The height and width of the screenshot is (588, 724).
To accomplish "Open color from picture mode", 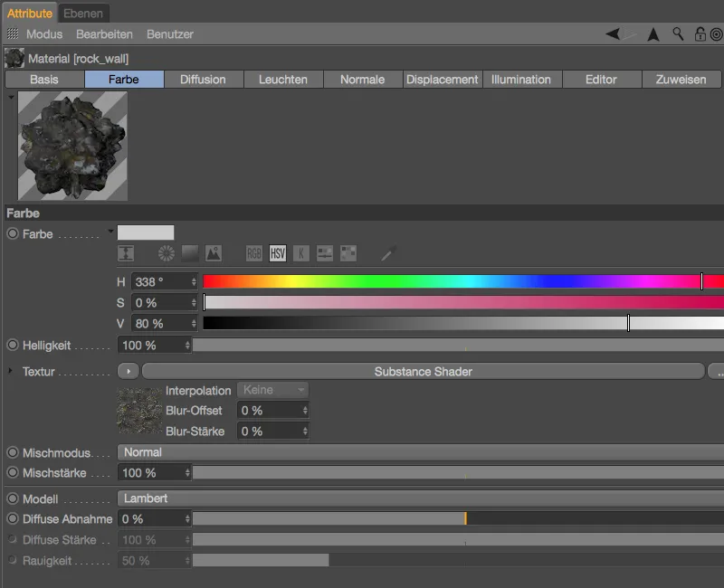I will (214, 253).
